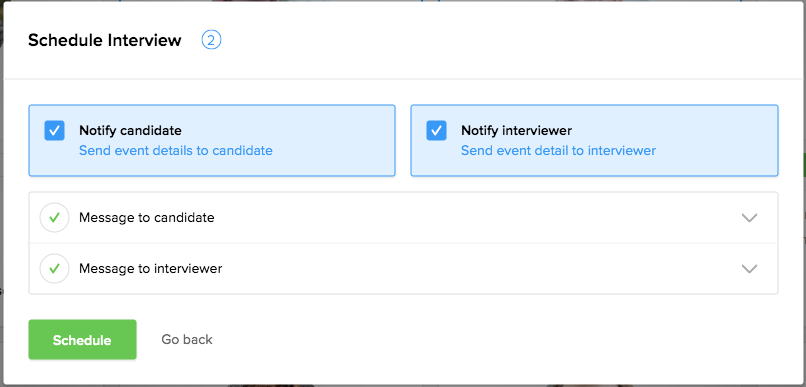Viewport: 806px width, 387px height.
Task: Uncheck the Notify candidate checkbox
Action: (54, 131)
